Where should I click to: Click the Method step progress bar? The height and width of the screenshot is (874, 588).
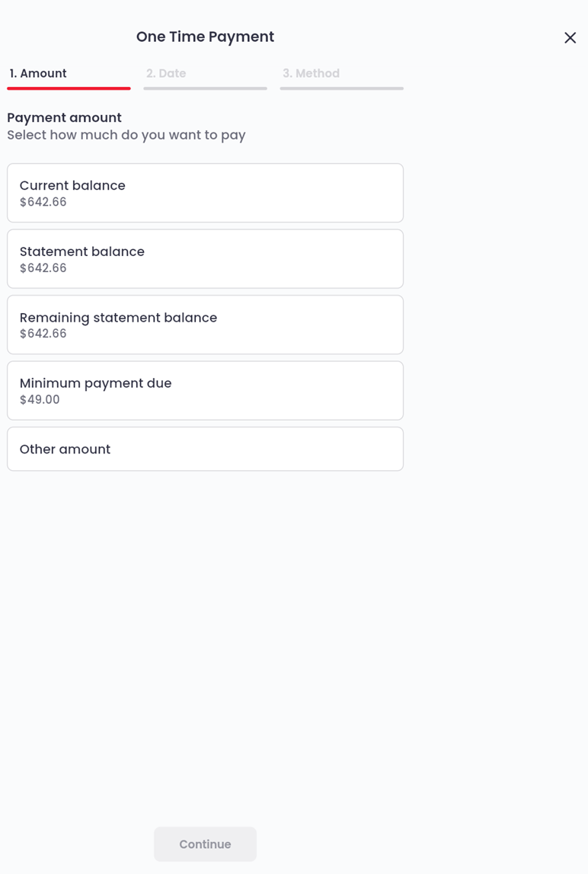[x=341, y=87]
